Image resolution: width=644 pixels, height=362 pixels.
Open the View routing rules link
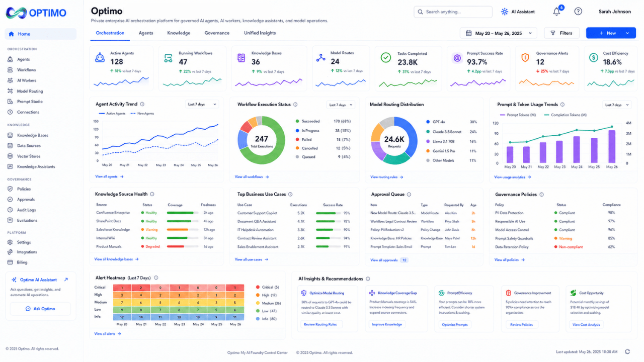386,177
